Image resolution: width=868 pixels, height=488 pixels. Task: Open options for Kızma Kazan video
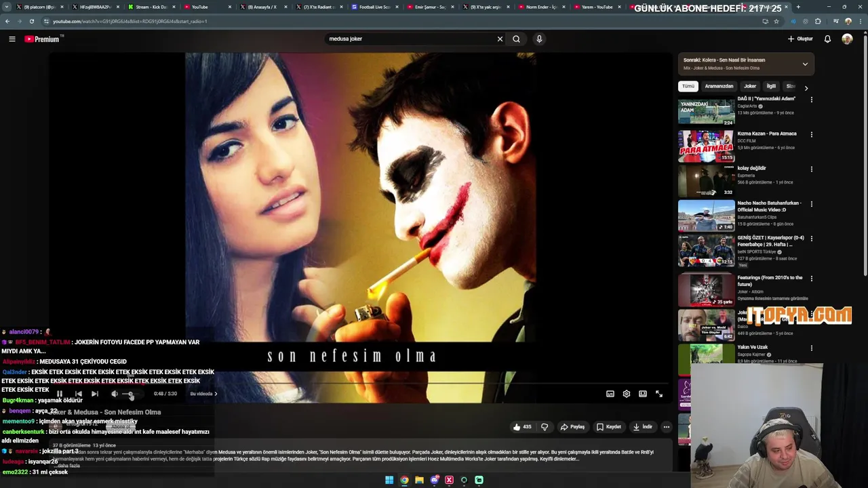(811, 134)
